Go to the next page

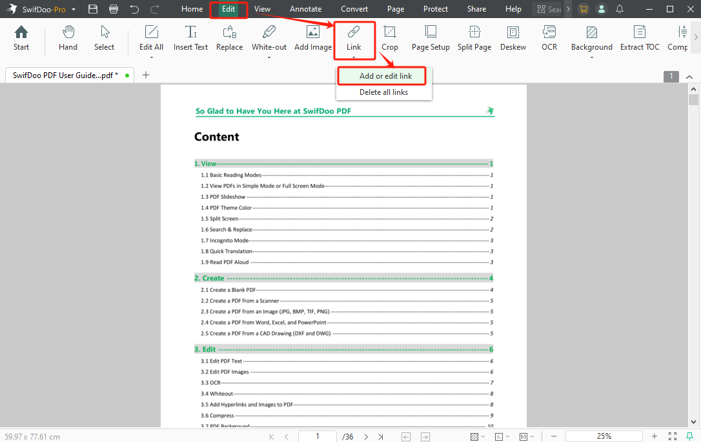pos(366,437)
